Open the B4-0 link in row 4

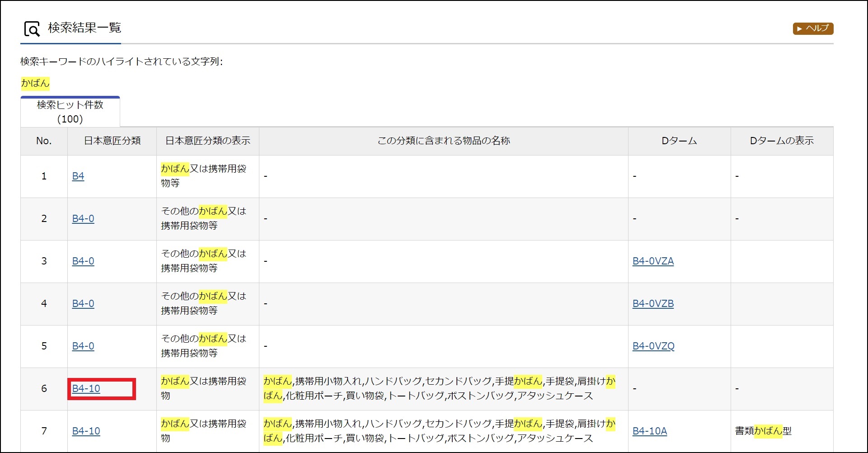click(x=83, y=304)
